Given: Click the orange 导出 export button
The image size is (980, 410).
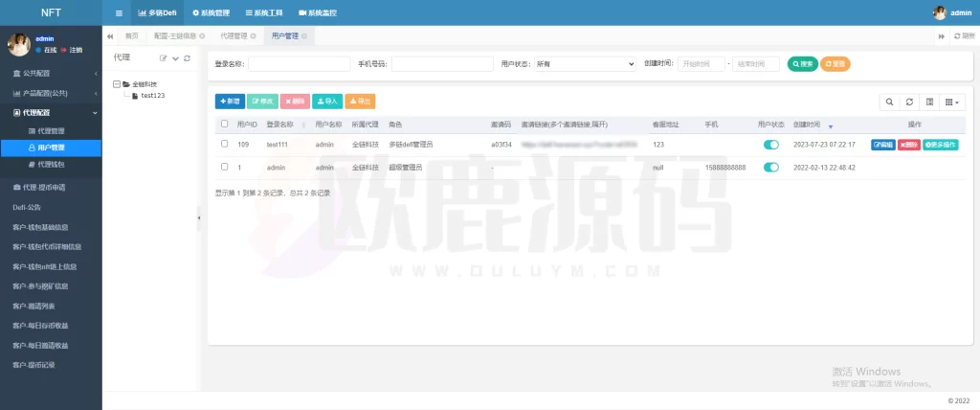Looking at the screenshot, I should 360,102.
